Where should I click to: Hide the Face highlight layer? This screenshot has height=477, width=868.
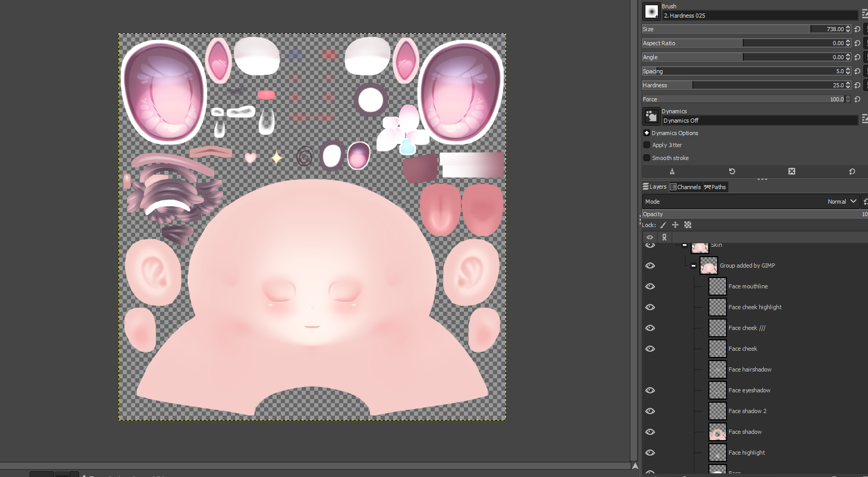(650, 453)
